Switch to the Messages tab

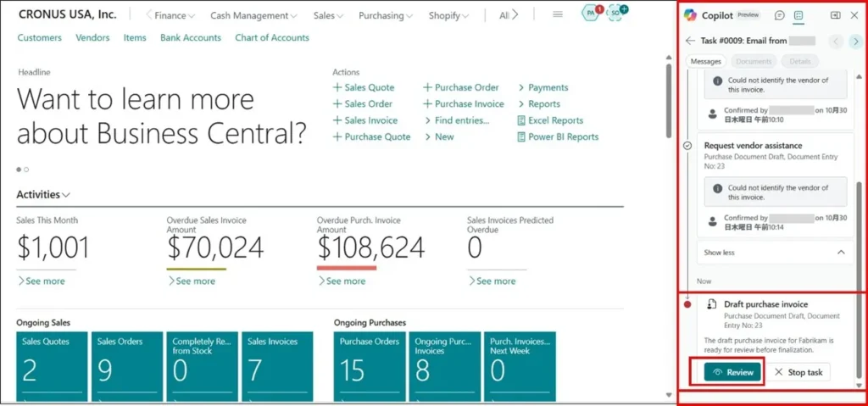[706, 61]
